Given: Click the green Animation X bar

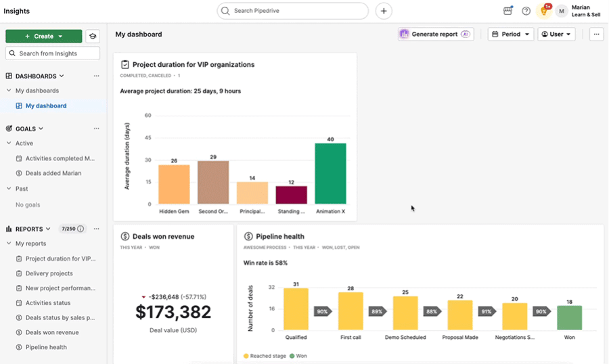Looking at the screenshot, I should coord(330,173).
